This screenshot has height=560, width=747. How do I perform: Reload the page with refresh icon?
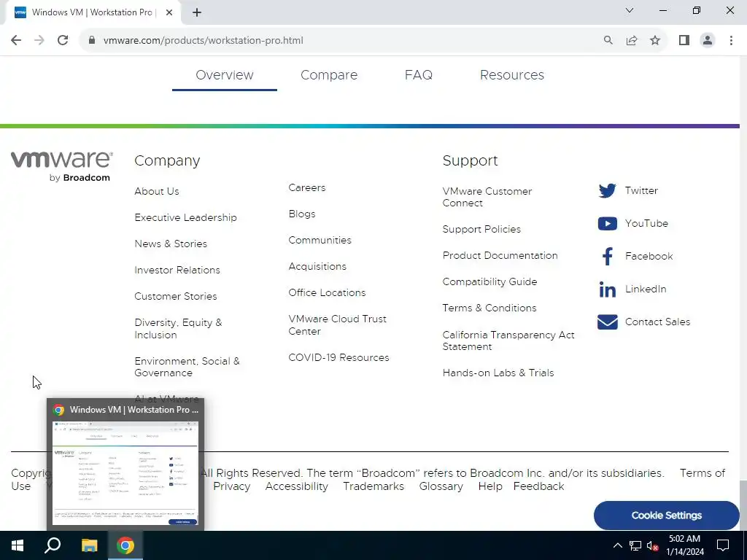pos(63,41)
